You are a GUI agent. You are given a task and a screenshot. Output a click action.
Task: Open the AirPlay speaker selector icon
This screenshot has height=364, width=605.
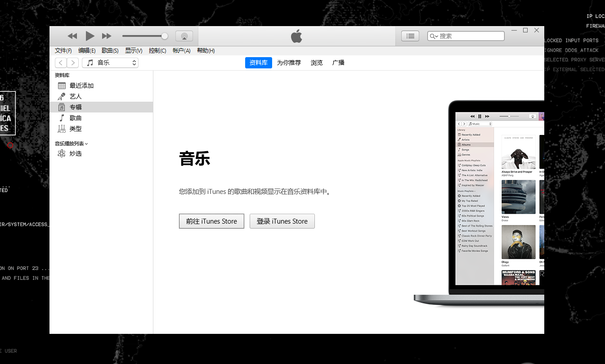coord(184,36)
